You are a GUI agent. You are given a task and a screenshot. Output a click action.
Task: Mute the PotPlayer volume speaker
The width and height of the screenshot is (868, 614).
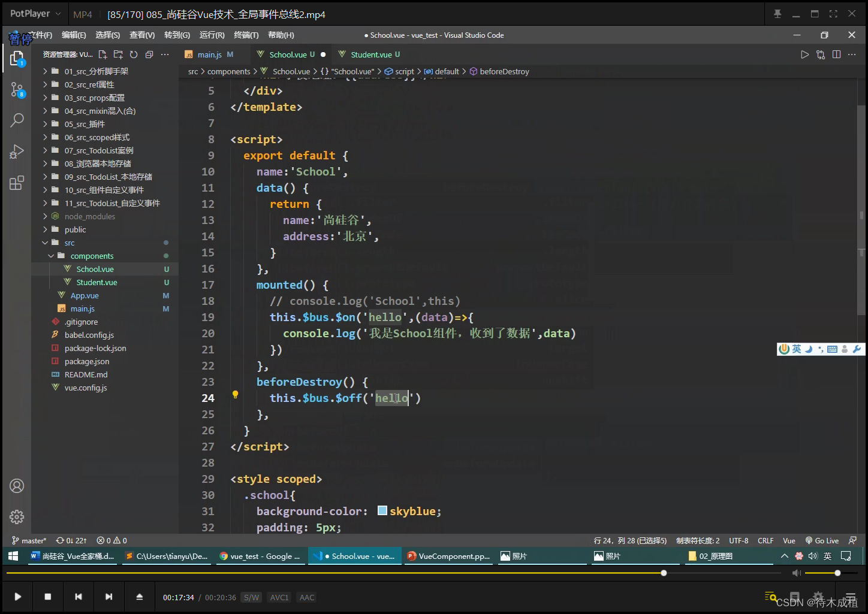[796, 573]
